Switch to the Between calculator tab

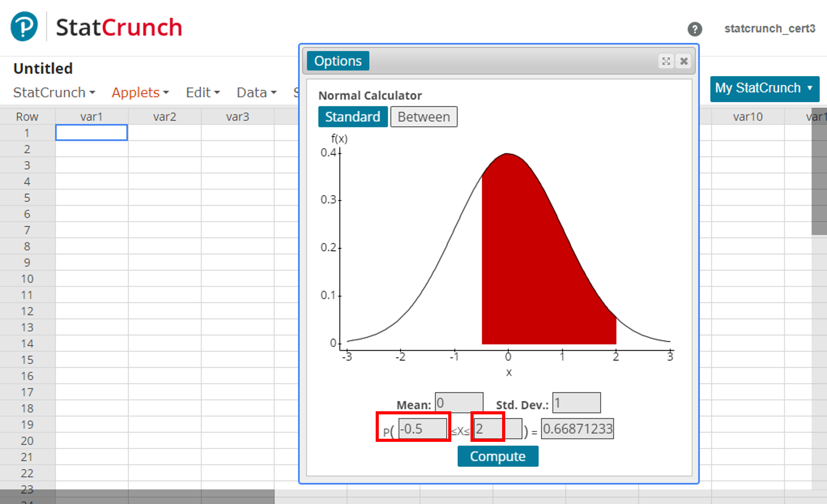(x=424, y=117)
